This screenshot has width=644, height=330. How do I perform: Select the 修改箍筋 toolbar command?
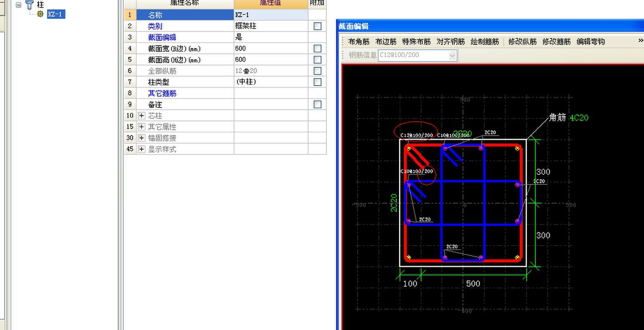click(557, 42)
